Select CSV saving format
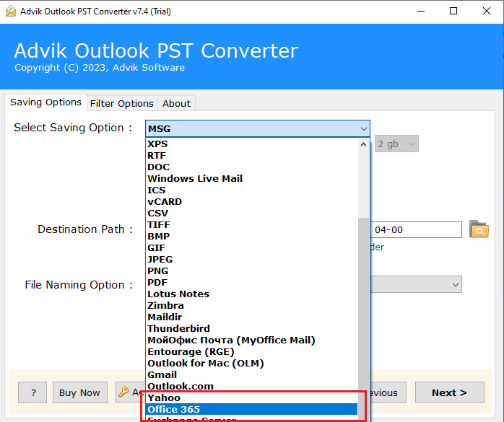The height and width of the screenshot is (422, 504). (x=252, y=214)
